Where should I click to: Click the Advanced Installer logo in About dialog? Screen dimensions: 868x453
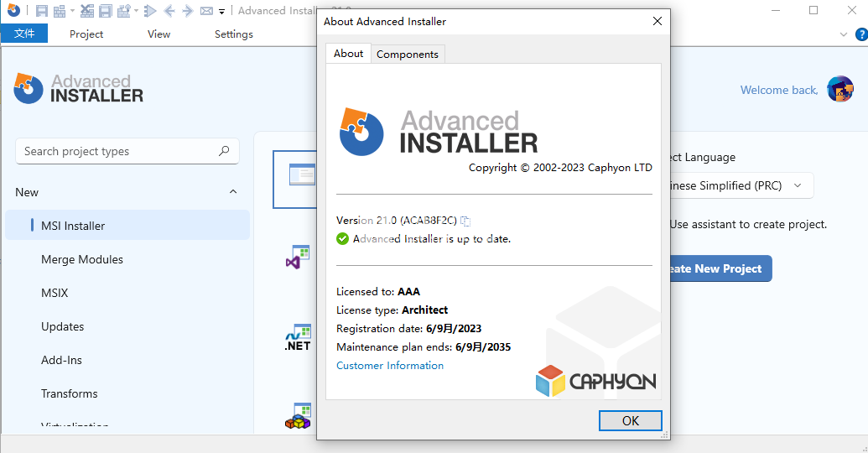tap(439, 132)
